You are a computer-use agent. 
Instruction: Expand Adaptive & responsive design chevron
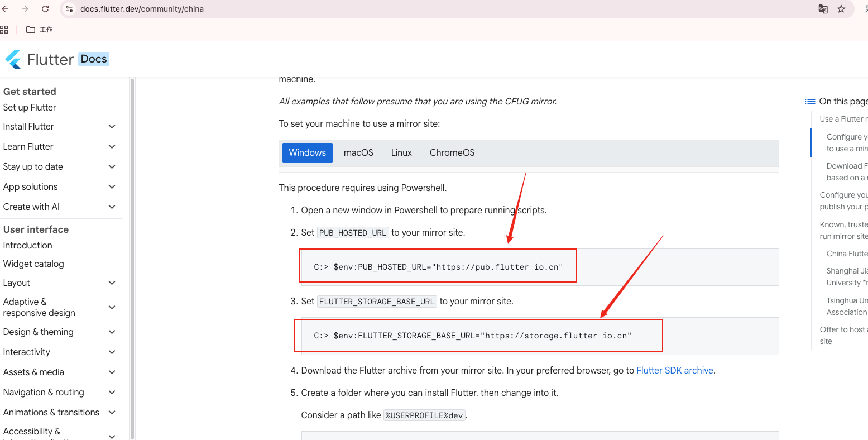click(x=112, y=308)
